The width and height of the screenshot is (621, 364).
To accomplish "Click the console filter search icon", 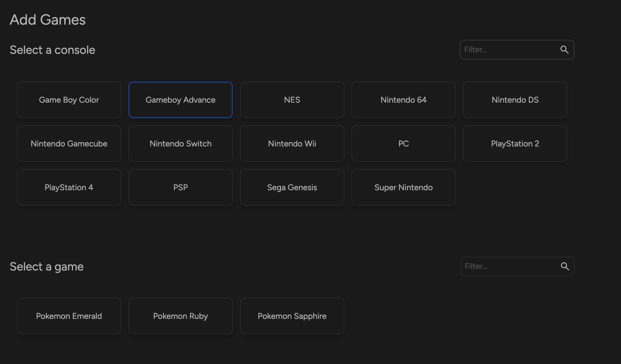I will click(x=564, y=50).
